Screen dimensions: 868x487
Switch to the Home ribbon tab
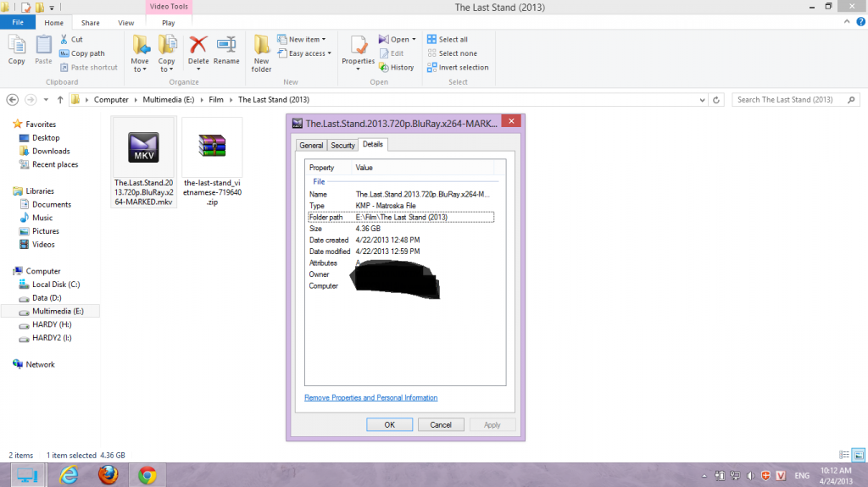coord(53,23)
